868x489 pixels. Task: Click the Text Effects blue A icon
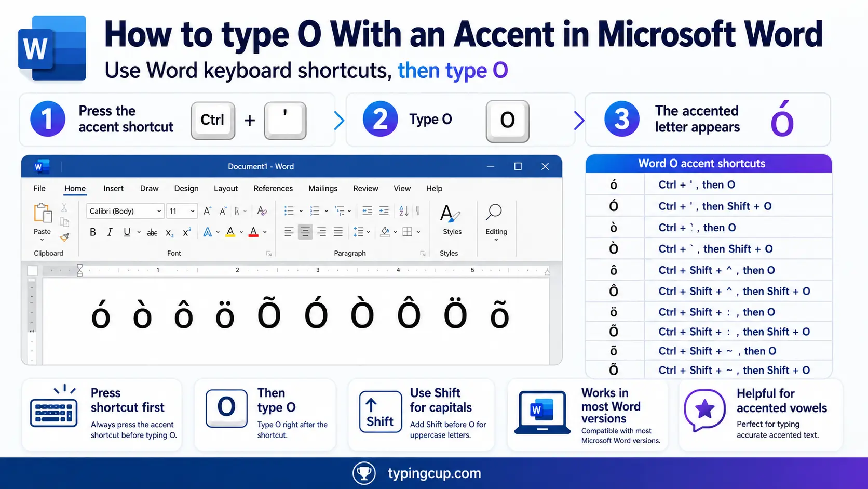207,232
